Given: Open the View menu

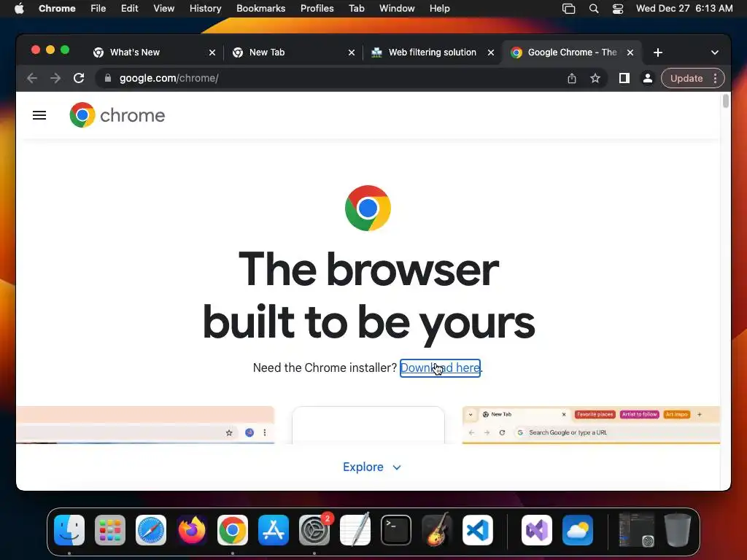Looking at the screenshot, I should pyautogui.click(x=163, y=8).
